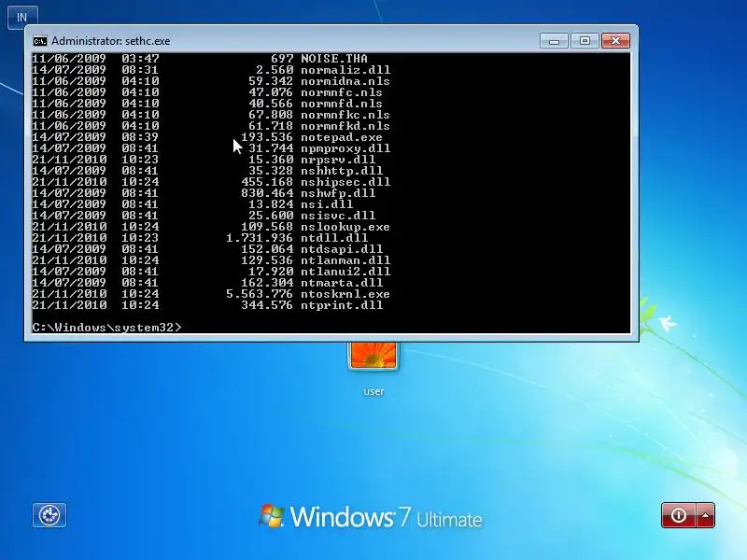Click the normidna.nls file entry
This screenshot has height=560, width=747.
tap(345, 81)
